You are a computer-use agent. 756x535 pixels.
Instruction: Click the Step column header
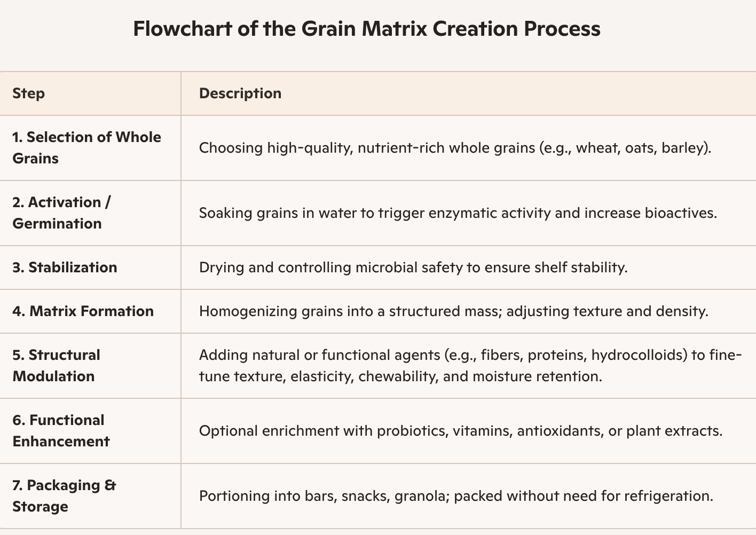tap(29, 93)
